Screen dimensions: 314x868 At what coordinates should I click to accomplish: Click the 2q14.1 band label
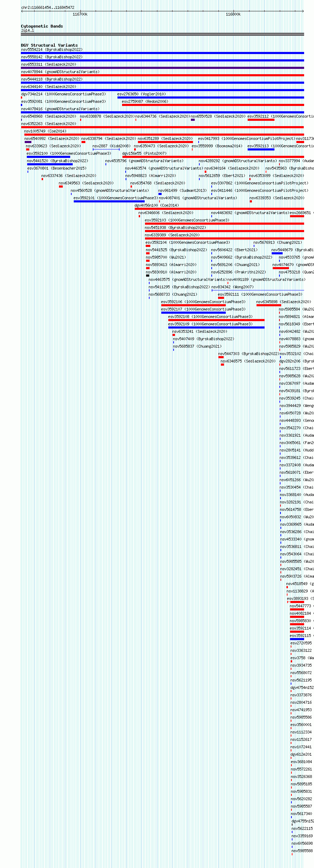[28, 31]
